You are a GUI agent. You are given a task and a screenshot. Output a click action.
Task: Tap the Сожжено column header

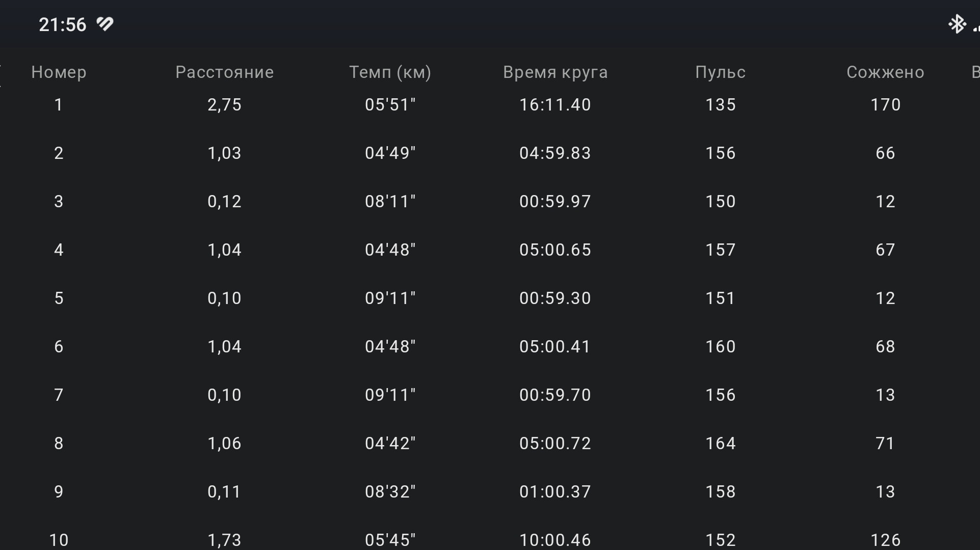tap(885, 72)
